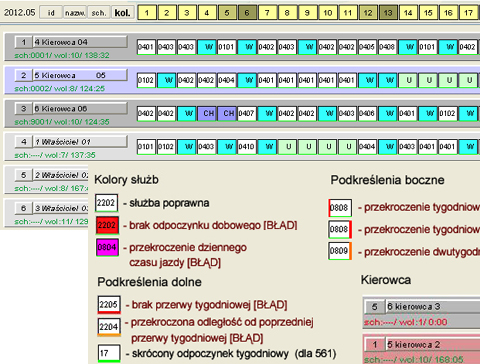Select the 'sch.' header button
Screen dimensions: 480x364
tap(99, 13)
